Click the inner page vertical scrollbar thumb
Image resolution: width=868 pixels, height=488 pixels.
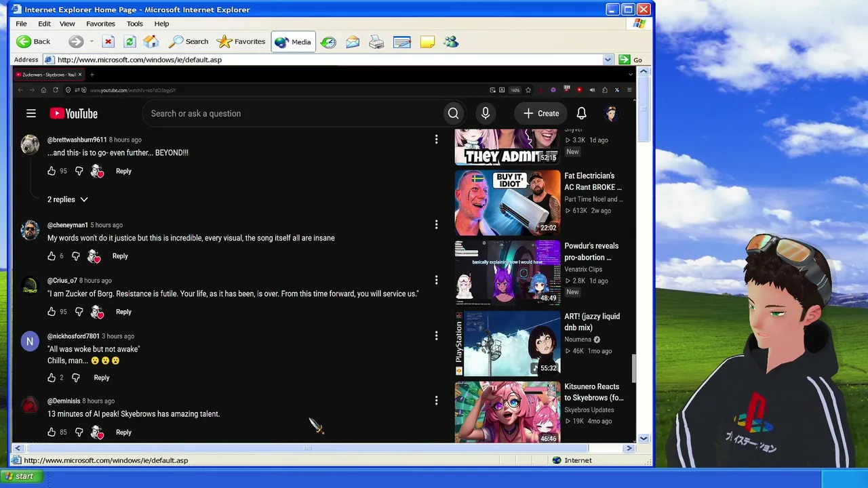[x=634, y=369]
